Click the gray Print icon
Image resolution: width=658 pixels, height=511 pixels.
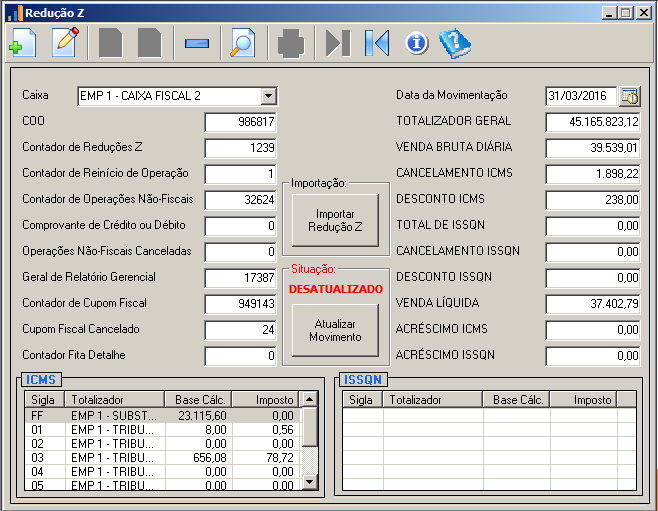[291, 43]
